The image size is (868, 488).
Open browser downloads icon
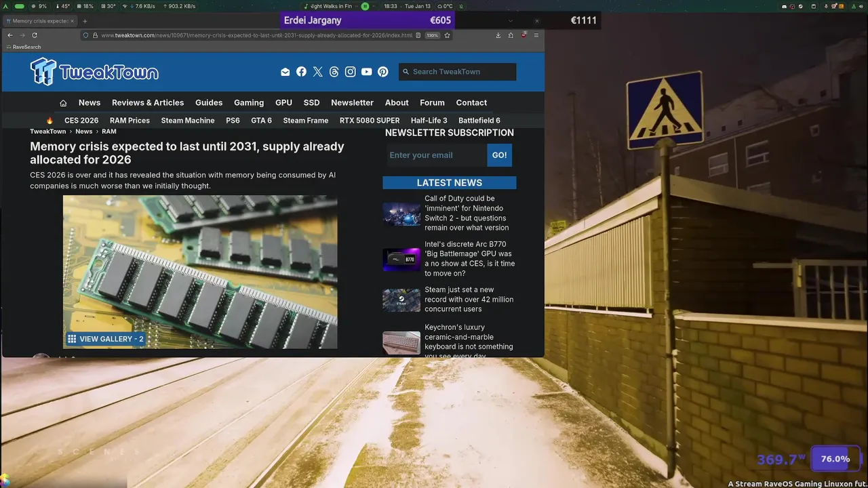498,35
